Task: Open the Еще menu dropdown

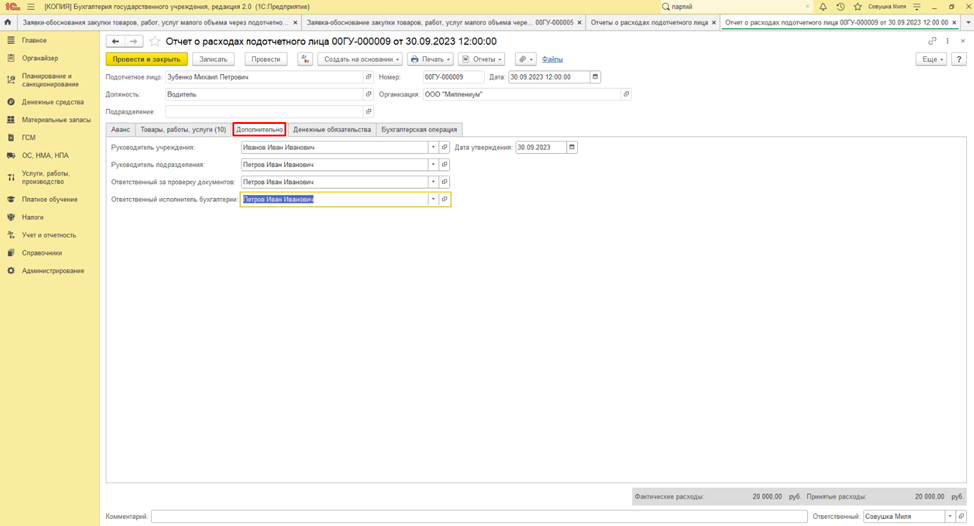Action: pyautogui.click(x=931, y=60)
